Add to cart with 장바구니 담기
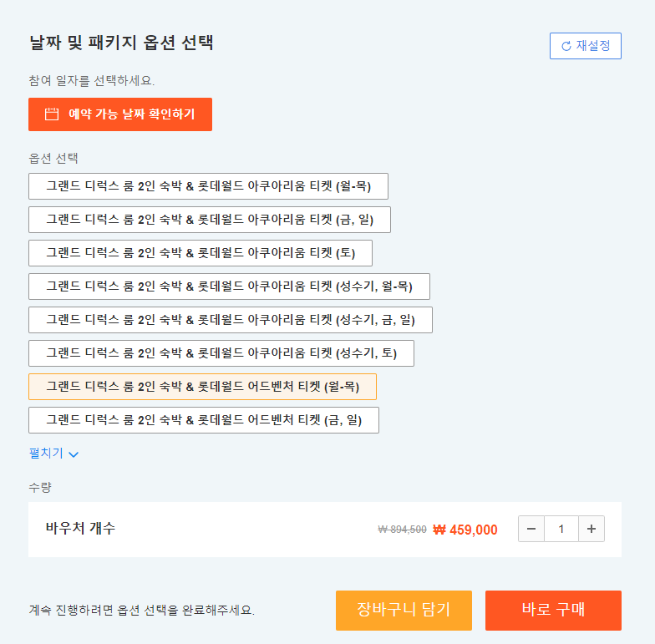 [x=404, y=610]
